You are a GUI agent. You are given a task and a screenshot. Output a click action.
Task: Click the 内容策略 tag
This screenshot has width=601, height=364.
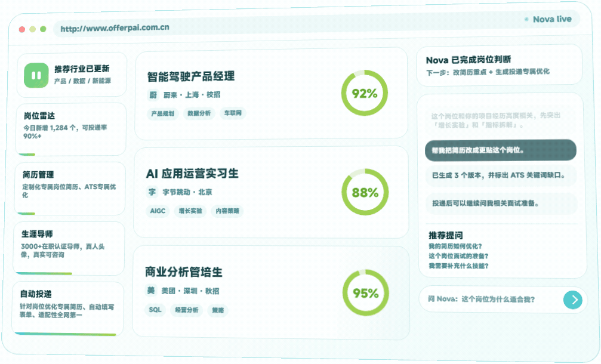tap(227, 211)
